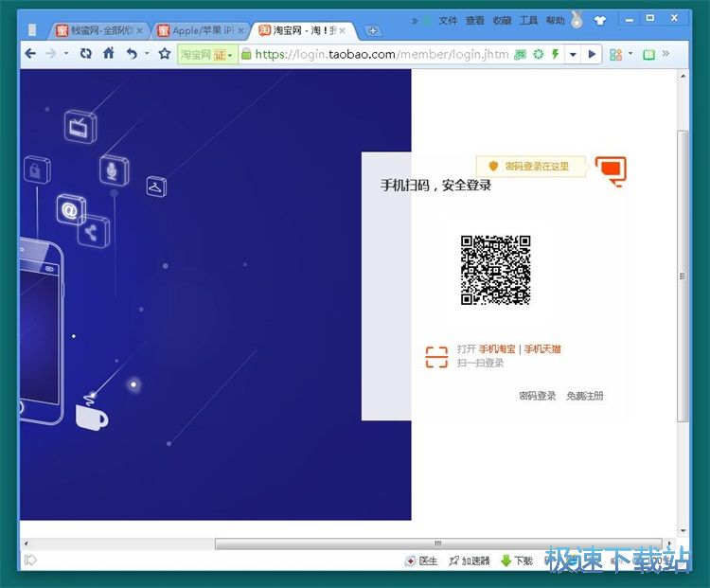This screenshot has width=710, height=588.
Task: Click the sidebar toggle icon left of tabs
Action: click(x=32, y=30)
